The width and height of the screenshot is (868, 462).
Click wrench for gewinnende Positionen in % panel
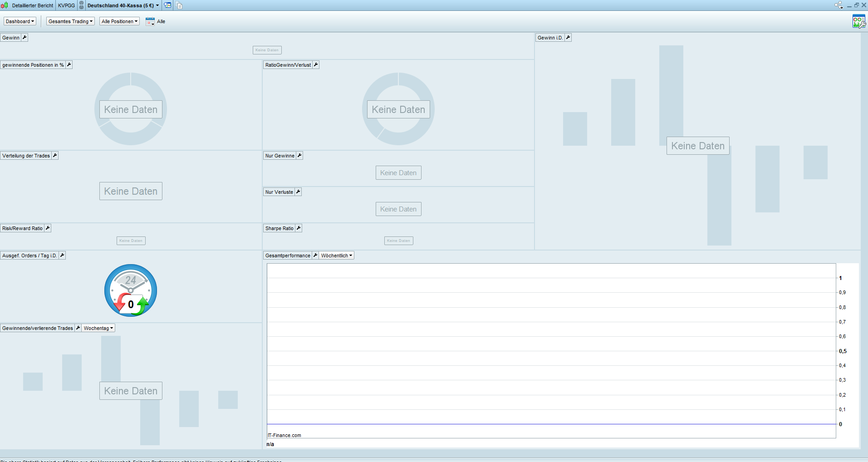click(69, 65)
